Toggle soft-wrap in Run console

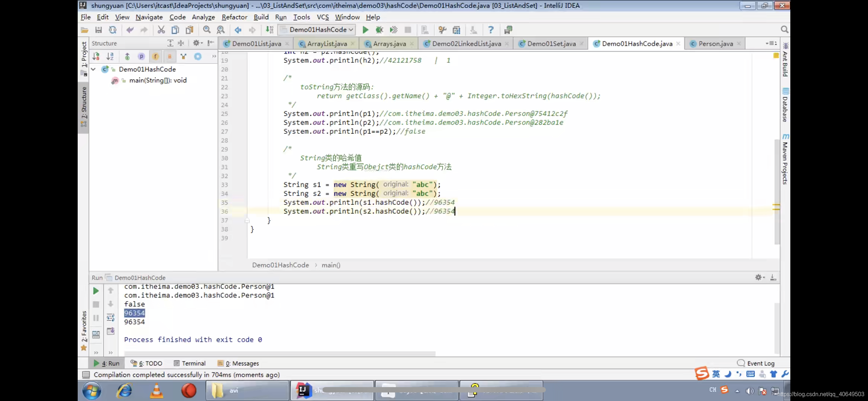pos(110,318)
